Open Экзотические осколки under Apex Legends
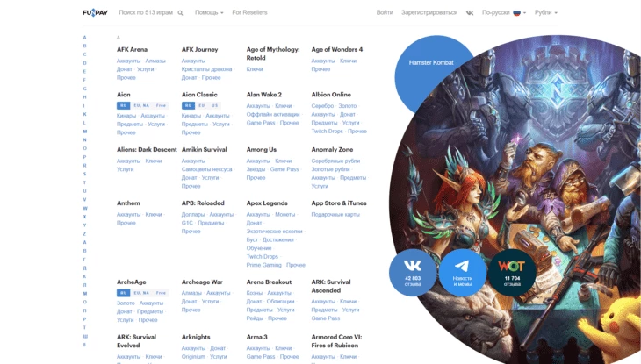The width and height of the screenshot is (641, 364). [274, 232]
